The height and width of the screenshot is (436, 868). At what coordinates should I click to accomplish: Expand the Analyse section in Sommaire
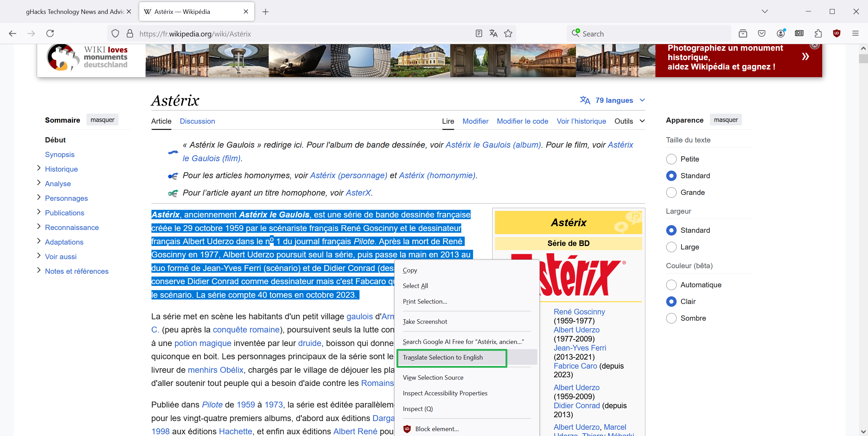(x=39, y=183)
